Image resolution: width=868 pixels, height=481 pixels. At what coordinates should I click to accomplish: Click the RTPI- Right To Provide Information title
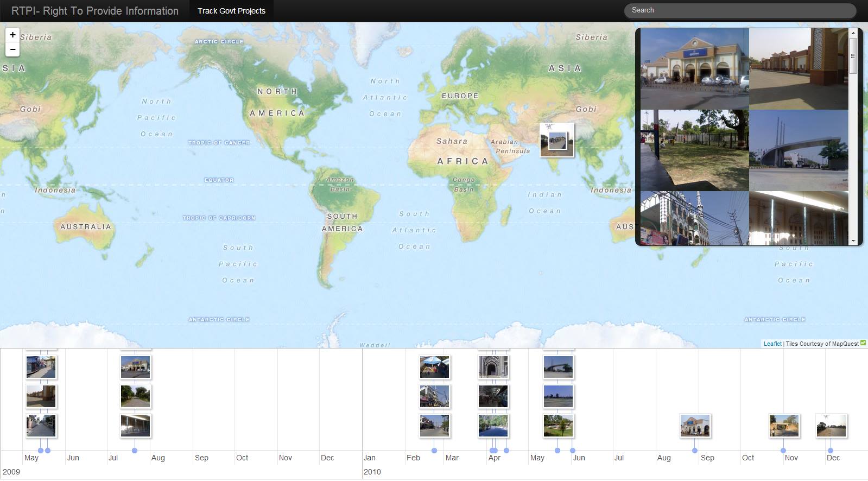pyautogui.click(x=95, y=11)
